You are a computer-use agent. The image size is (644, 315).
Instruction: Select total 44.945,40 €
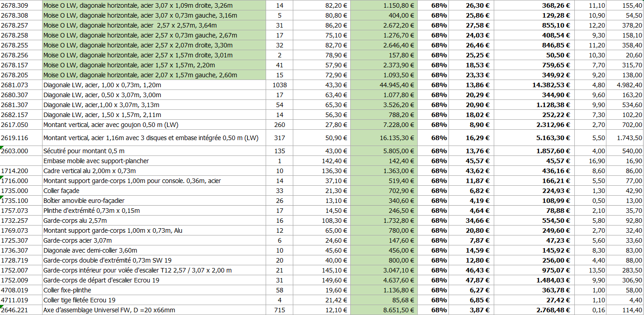384,85
